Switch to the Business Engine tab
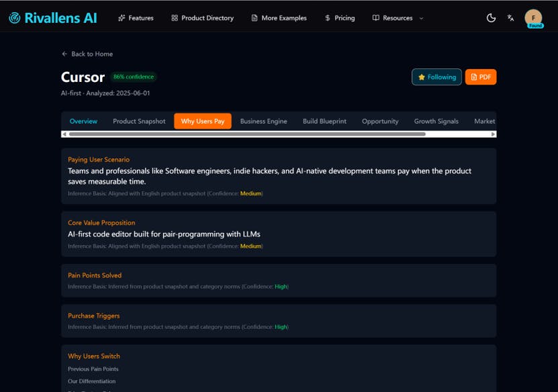The image size is (558, 392). click(x=264, y=121)
